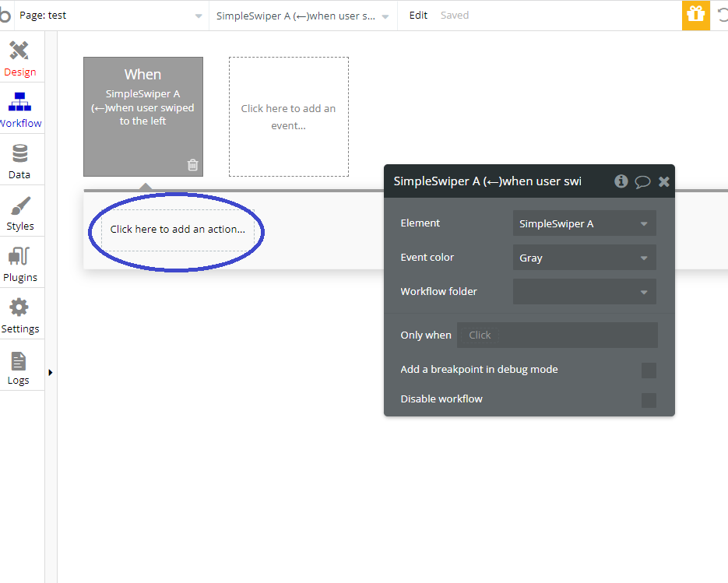Open the Styles section in the sidebar
Viewport: 728px width, 583px height.
tap(19, 212)
